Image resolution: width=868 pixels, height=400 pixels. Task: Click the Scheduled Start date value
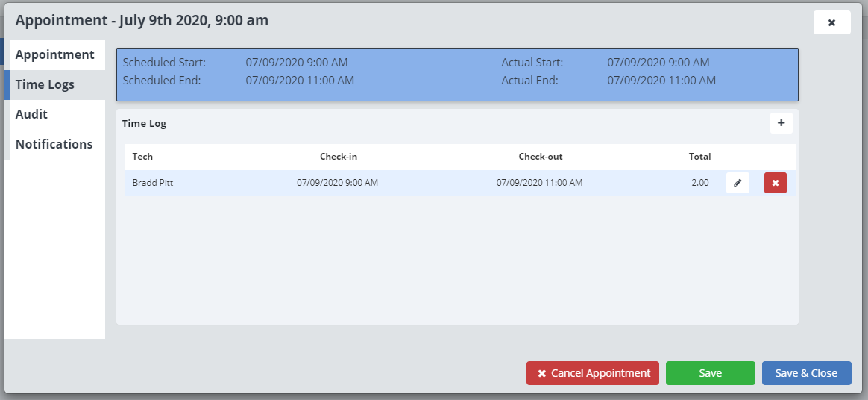pos(296,63)
